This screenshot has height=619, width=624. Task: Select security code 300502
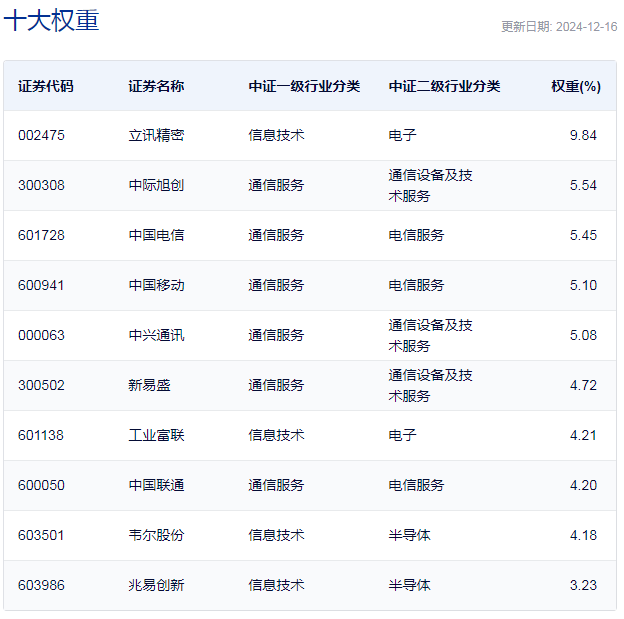pyautogui.click(x=41, y=385)
